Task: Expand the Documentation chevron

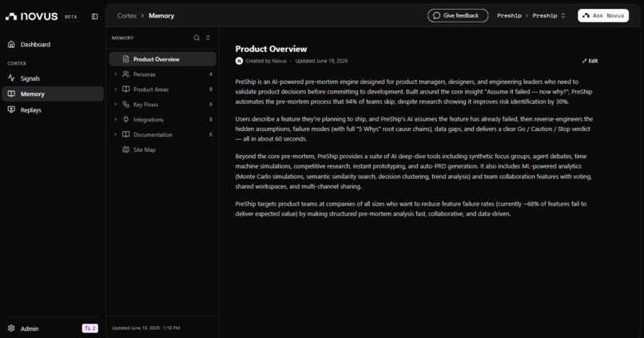Action: [x=115, y=134]
